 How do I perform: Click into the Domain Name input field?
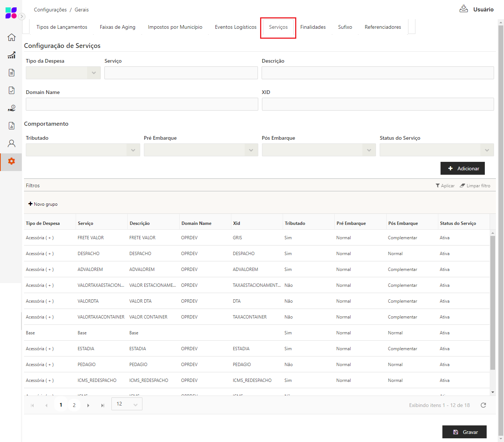142,104
